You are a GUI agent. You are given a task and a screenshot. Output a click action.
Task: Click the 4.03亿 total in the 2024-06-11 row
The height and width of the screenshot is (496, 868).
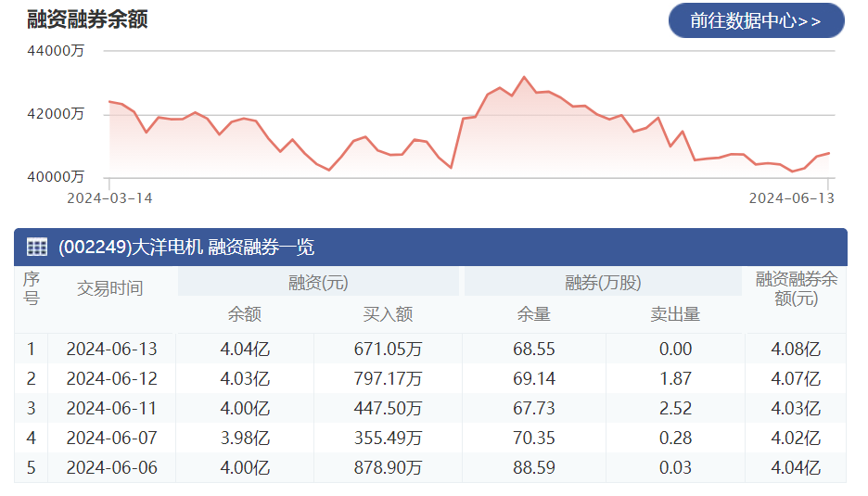point(796,409)
